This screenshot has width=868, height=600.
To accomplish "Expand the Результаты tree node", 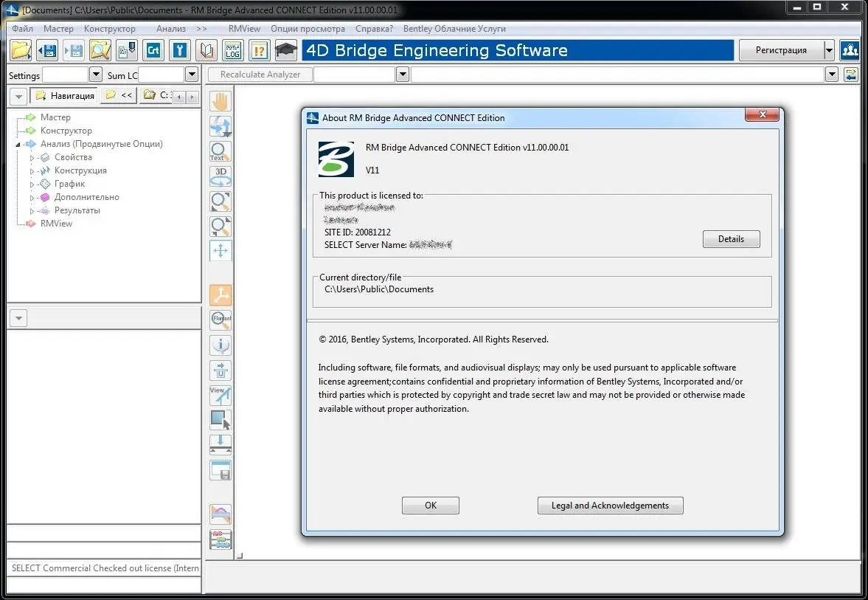I will pyautogui.click(x=32, y=210).
